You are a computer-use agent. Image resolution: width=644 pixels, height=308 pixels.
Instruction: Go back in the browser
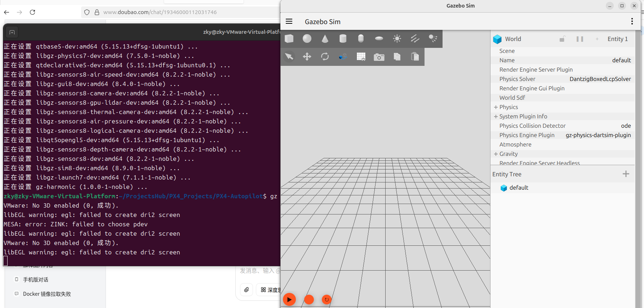click(6, 12)
